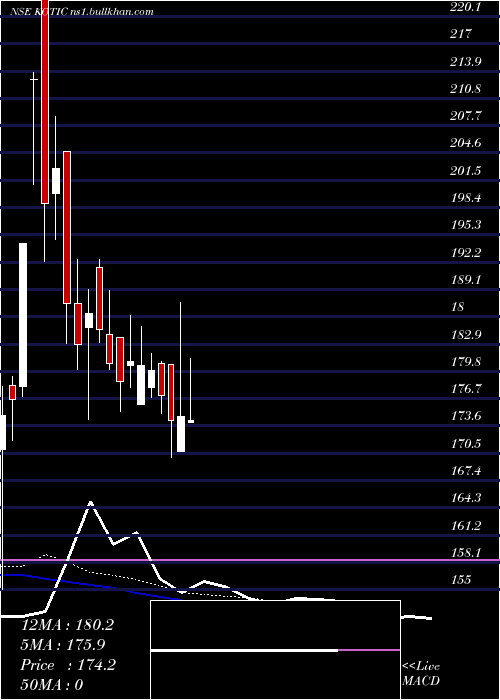Click the NSE ticker title text
This screenshot has height=700, width=500.
(x=83, y=12)
